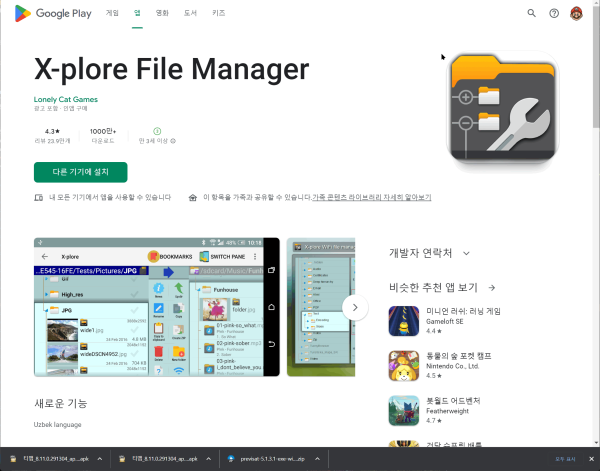Click the 미니언 러쉬 app icon

(x=404, y=321)
